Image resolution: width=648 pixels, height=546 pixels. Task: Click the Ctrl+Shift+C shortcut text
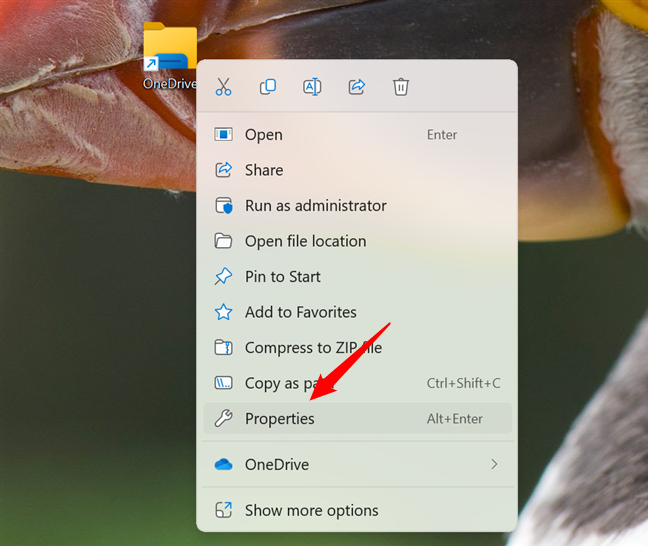[463, 383]
